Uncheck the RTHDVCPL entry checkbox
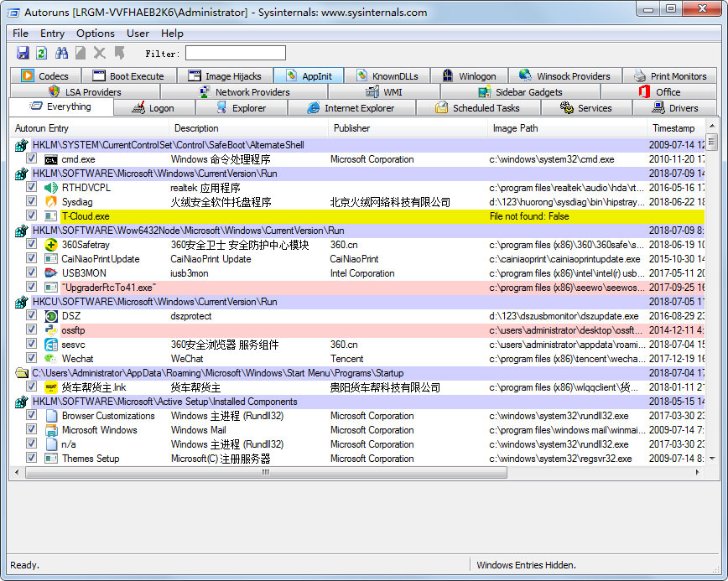 (31, 188)
